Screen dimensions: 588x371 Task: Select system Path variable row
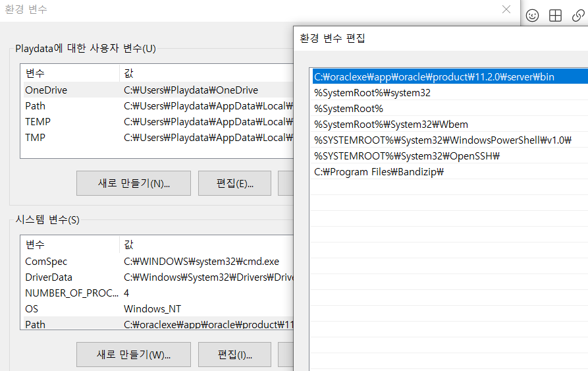point(158,324)
